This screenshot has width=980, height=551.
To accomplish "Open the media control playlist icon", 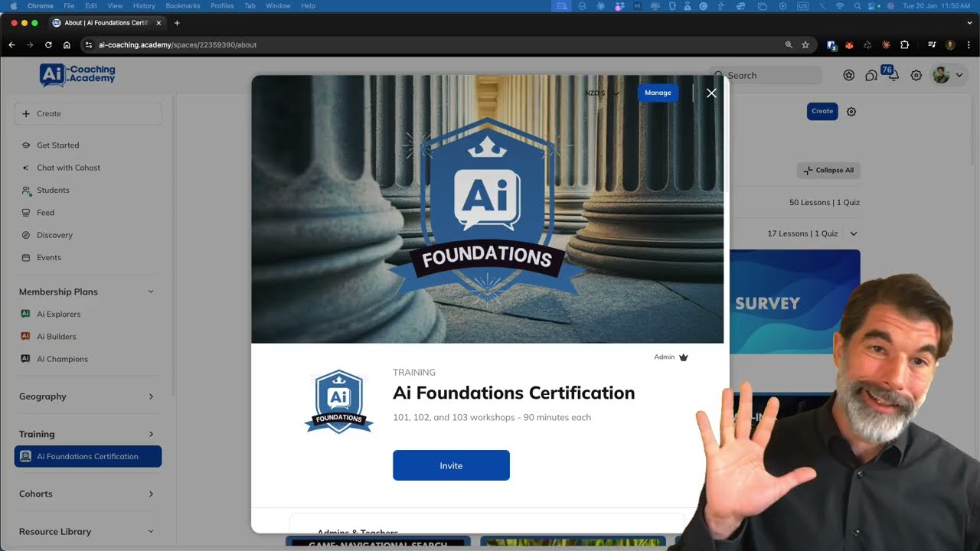I will (x=932, y=45).
